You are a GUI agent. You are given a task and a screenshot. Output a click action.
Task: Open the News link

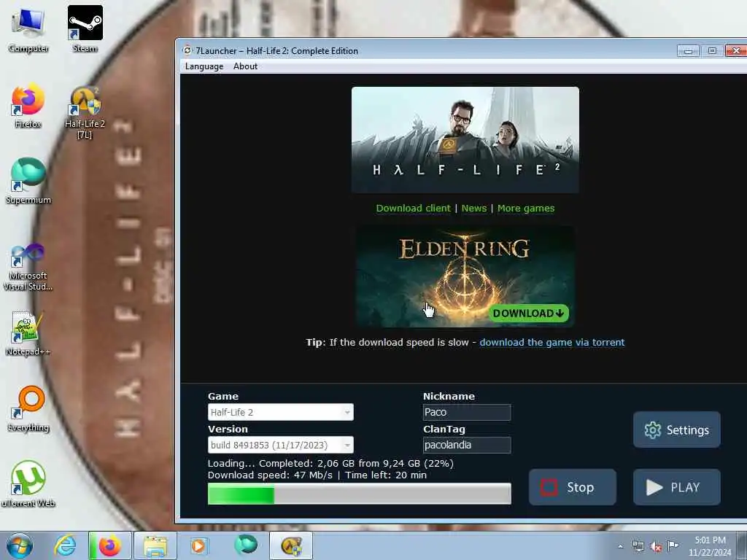474,208
